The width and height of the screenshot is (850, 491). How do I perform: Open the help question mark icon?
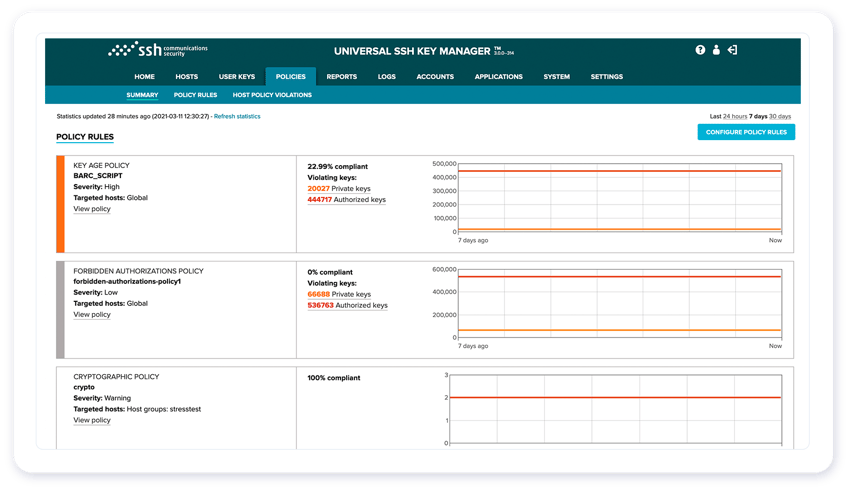point(700,50)
